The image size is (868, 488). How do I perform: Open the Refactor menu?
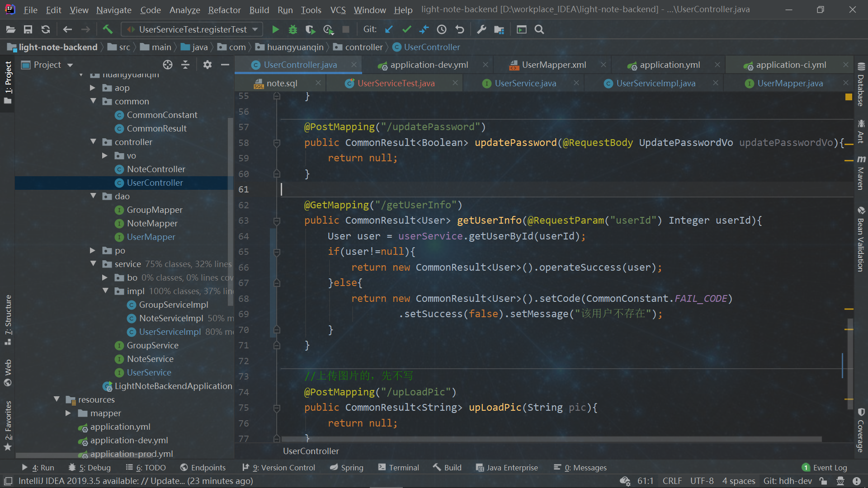[224, 9]
